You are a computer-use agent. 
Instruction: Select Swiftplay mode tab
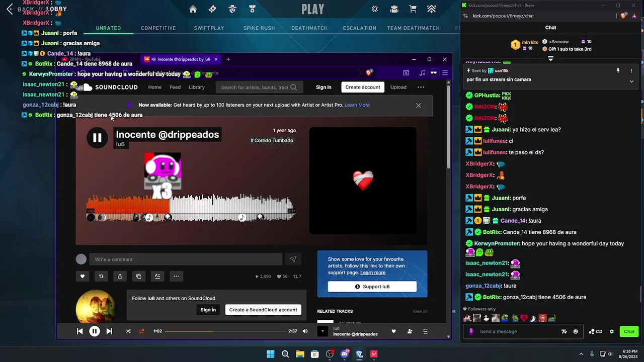(209, 28)
